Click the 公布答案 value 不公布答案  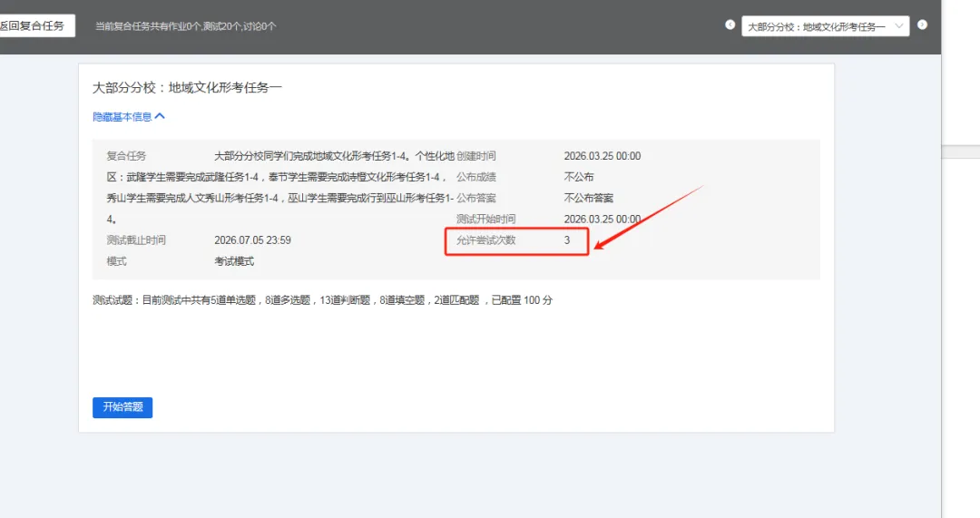[589, 198]
